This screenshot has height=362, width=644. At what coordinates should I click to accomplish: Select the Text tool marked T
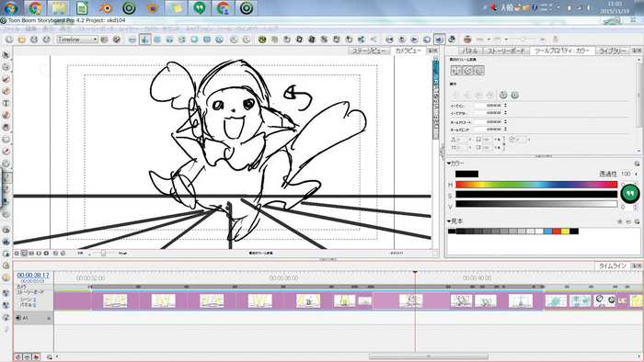click(x=6, y=103)
